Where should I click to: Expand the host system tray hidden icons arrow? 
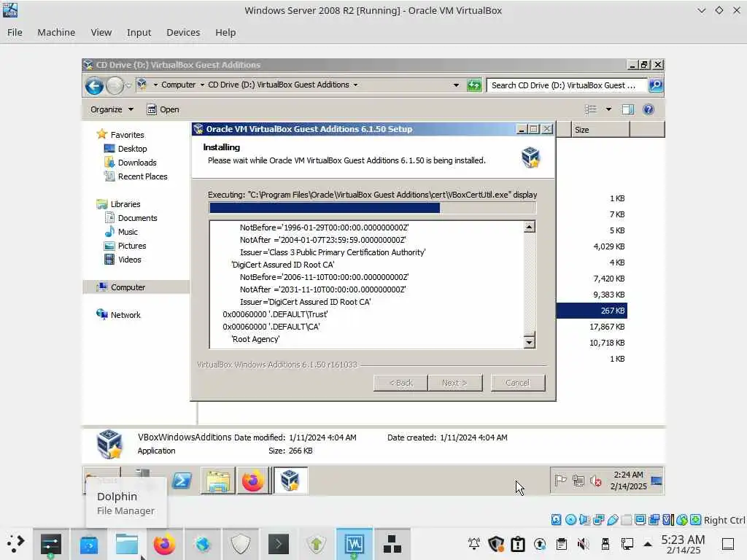click(648, 544)
